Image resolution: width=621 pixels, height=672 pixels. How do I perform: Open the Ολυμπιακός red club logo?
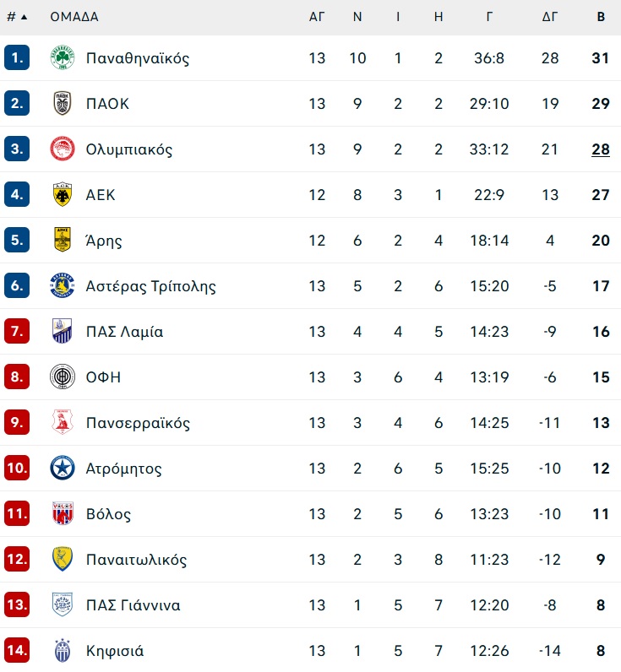point(63,149)
